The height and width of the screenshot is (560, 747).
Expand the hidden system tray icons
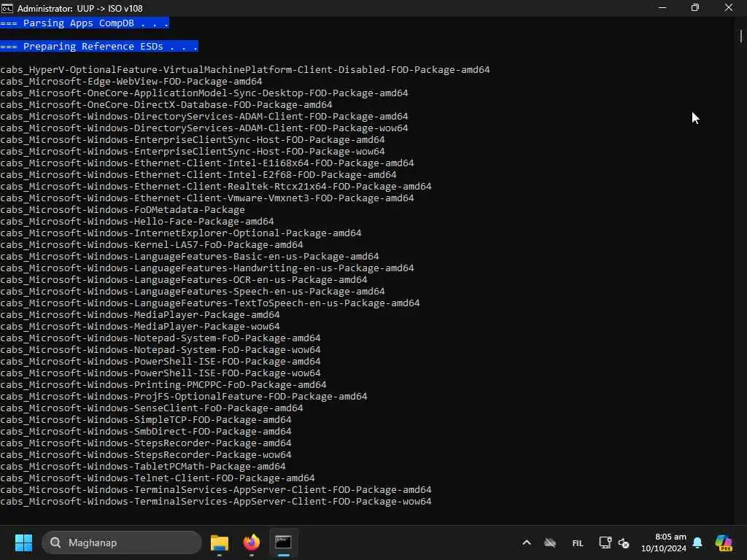point(527,542)
